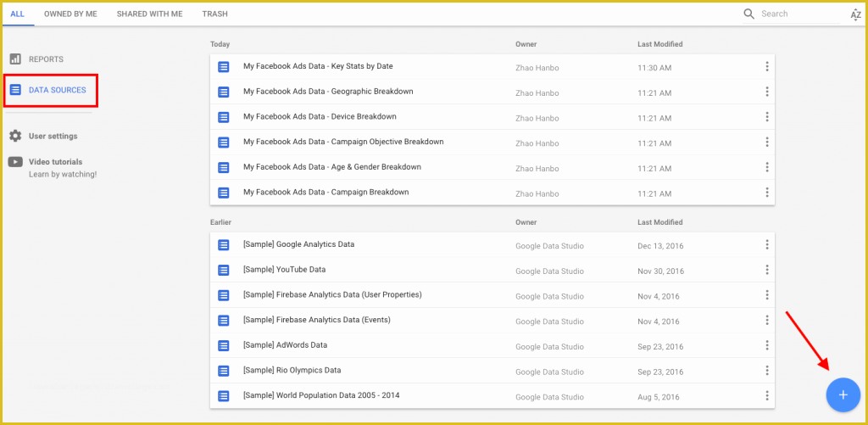Click the Owner header in Earlier section
The width and height of the screenshot is (868, 425).
point(526,222)
